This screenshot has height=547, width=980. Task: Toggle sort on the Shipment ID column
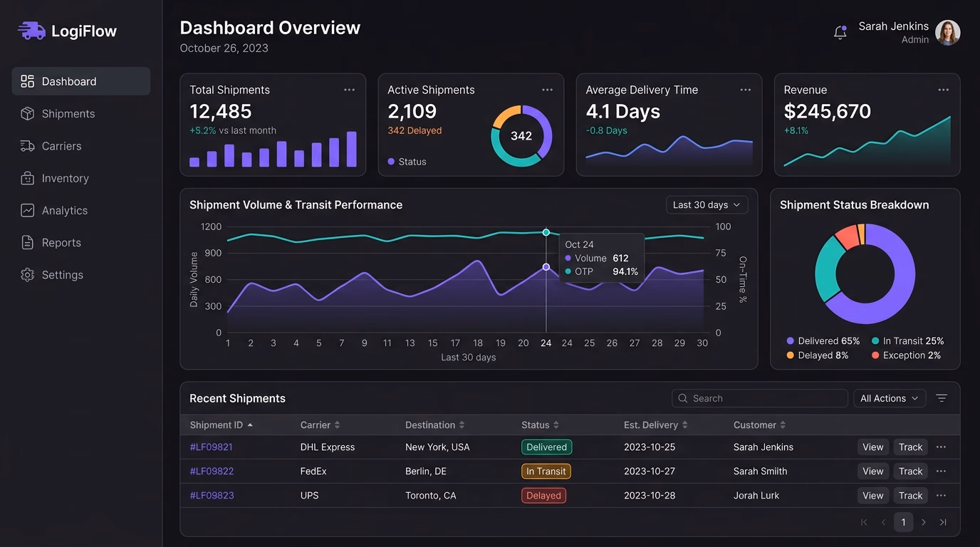tap(221, 425)
